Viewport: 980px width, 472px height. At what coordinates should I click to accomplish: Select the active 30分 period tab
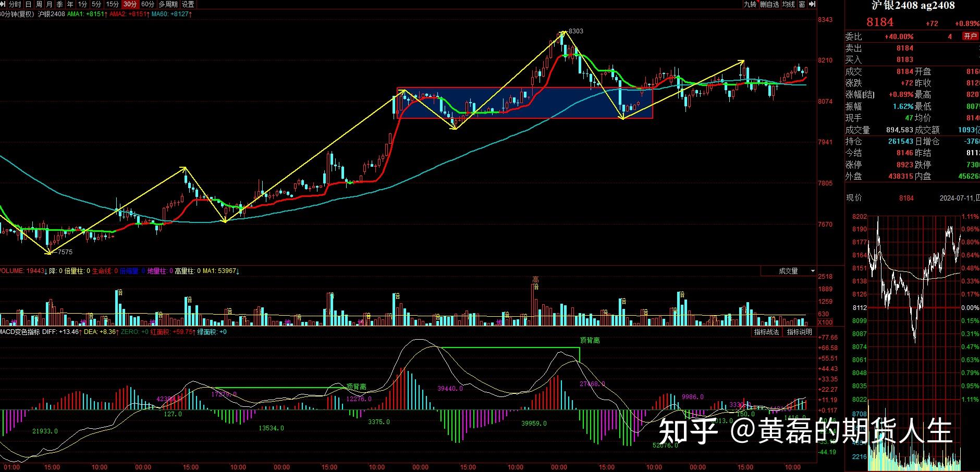[x=130, y=4]
